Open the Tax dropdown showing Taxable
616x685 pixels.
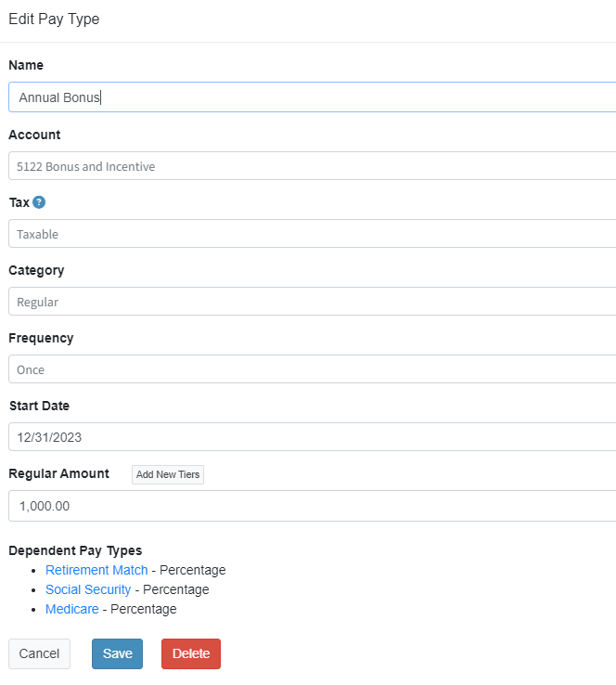tap(312, 234)
